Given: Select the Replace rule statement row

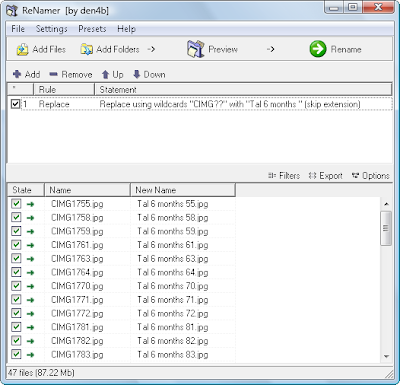Looking at the screenshot, I should coord(200,104).
